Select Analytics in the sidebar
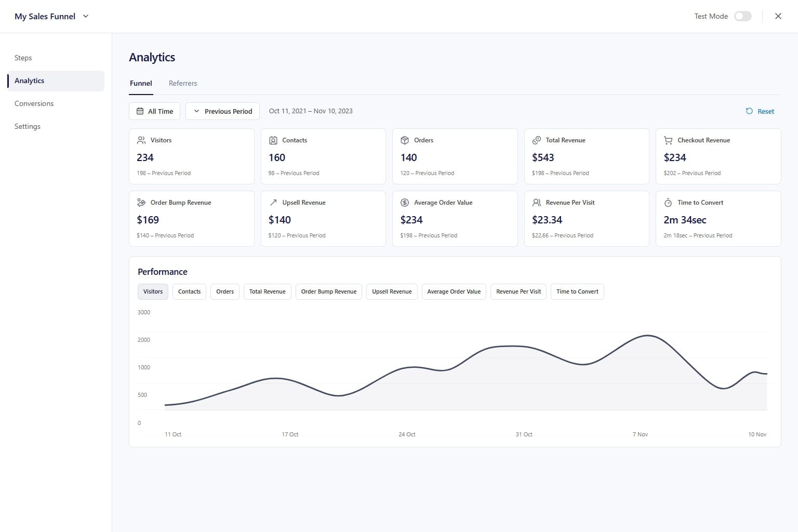This screenshot has width=798, height=532. 56,81
